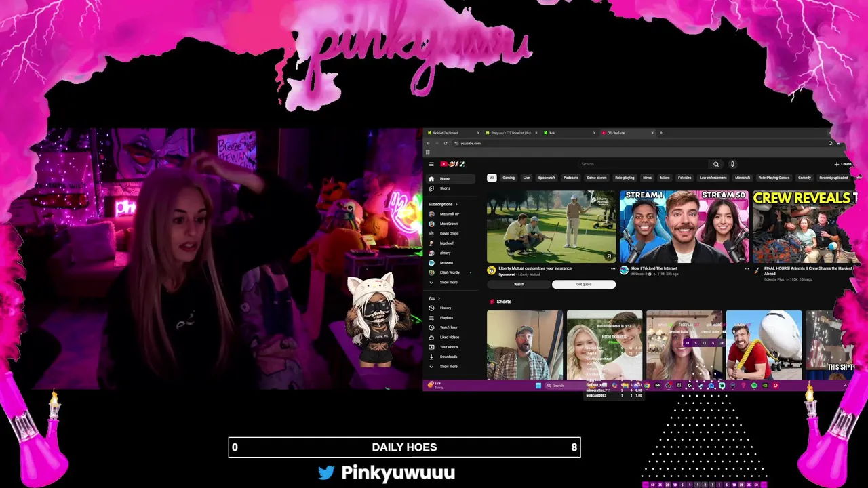The height and width of the screenshot is (488, 868).
Task: Open the Liberty Mutual golf ad thumbnail
Action: [x=551, y=226]
